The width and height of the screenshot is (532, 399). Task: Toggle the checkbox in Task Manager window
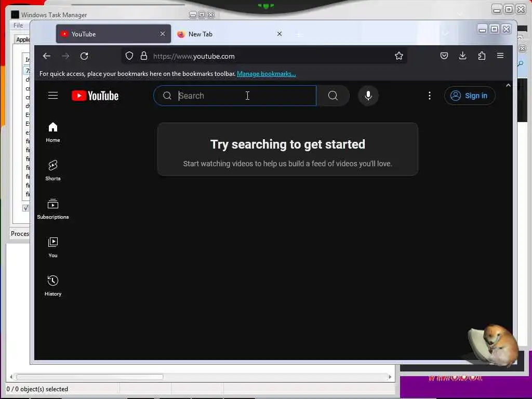point(25,208)
